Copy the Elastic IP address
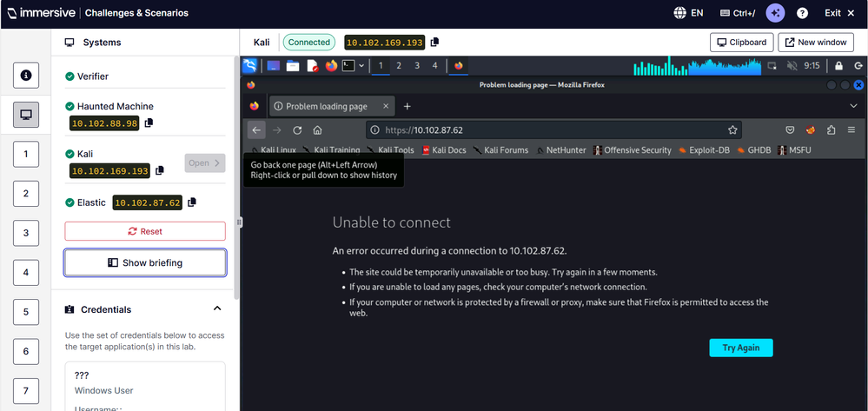The height and width of the screenshot is (411, 868). click(x=192, y=202)
